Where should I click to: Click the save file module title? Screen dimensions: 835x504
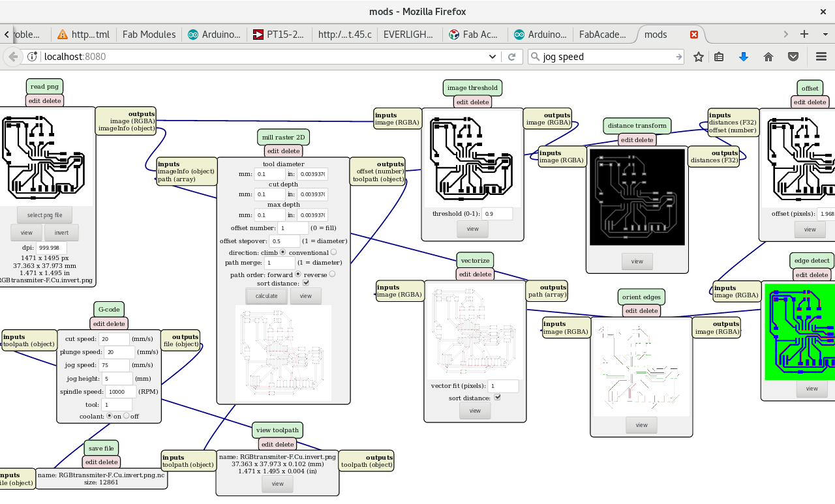click(101, 448)
